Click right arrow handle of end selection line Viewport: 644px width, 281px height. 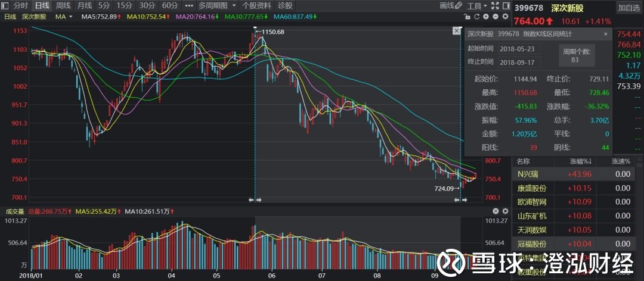click(x=464, y=200)
